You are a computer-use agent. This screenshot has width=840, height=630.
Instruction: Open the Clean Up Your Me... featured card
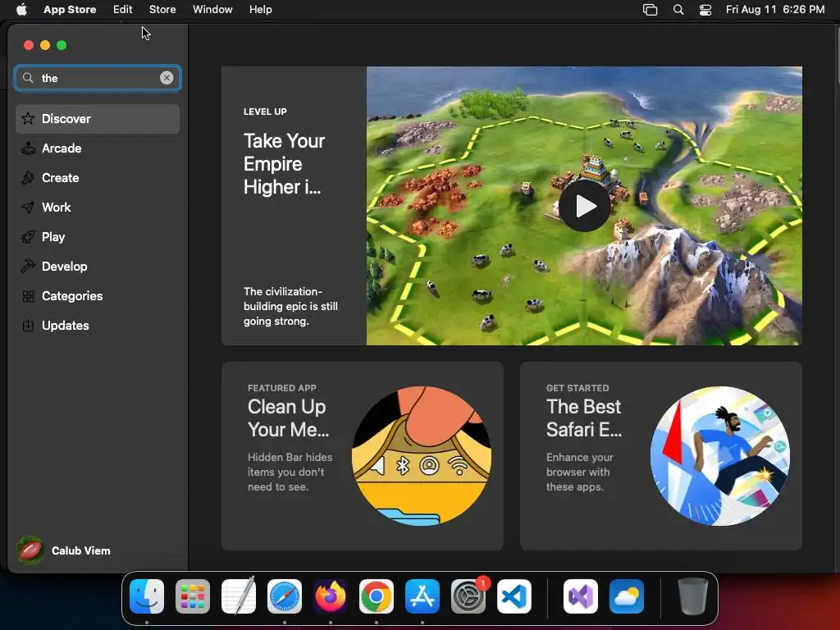pyautogui.click(x=362, y=456)
